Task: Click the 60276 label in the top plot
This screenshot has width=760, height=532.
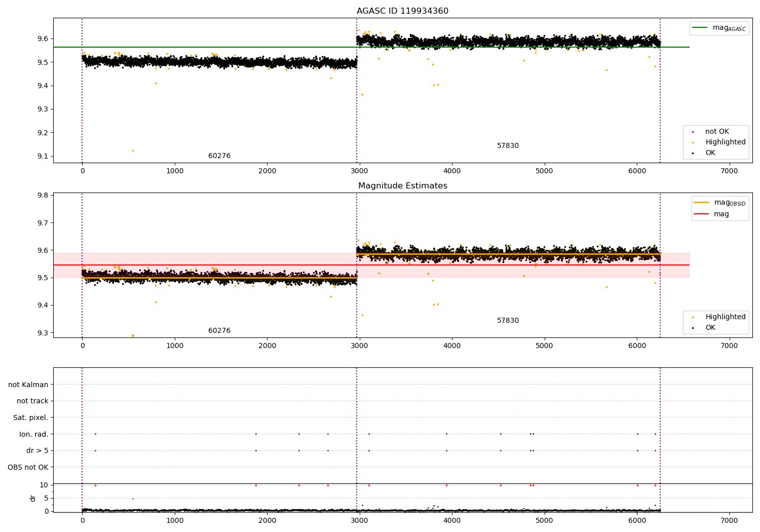Action: click(219, 156)
